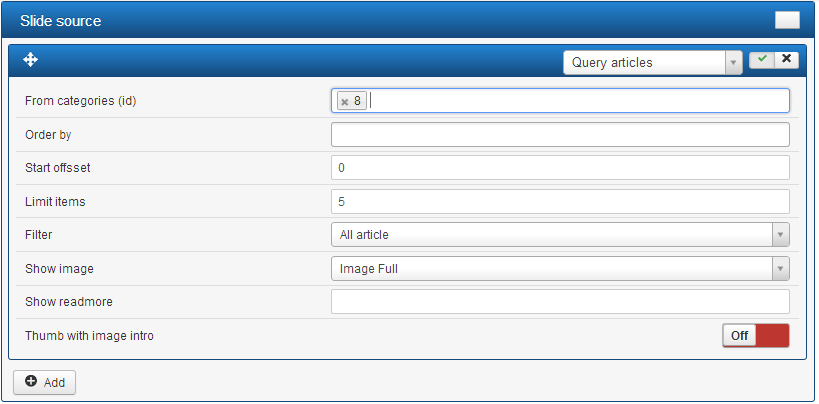Click the Order by input field

pyautogui.click(x=560, y=135)
